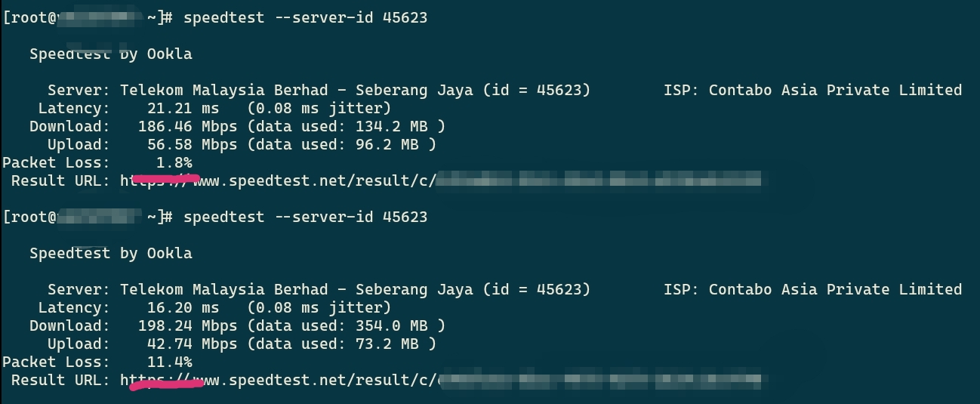The height and width of the screenshot is (404, 980).
Task: Select the 198.24 Mbps download speed
Action: point(187,325)
